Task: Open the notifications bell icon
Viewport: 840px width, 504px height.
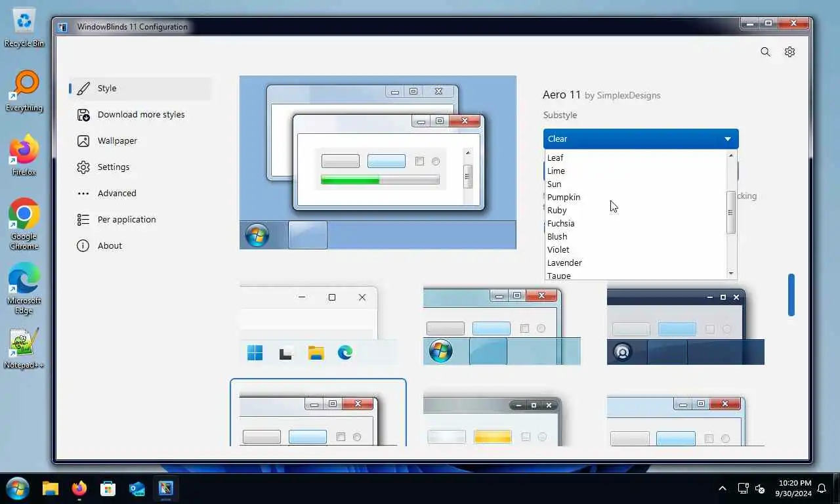Action: coord(822,488)
